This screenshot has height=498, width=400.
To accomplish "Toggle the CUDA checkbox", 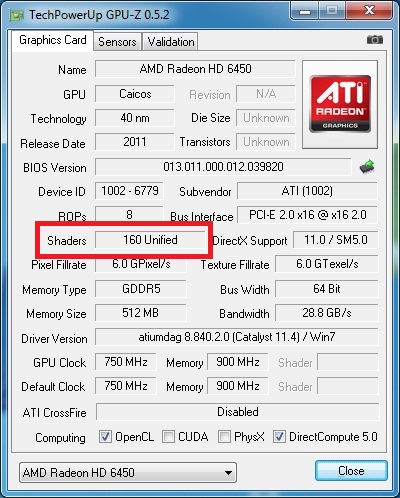I will click(x=168, y=436).
